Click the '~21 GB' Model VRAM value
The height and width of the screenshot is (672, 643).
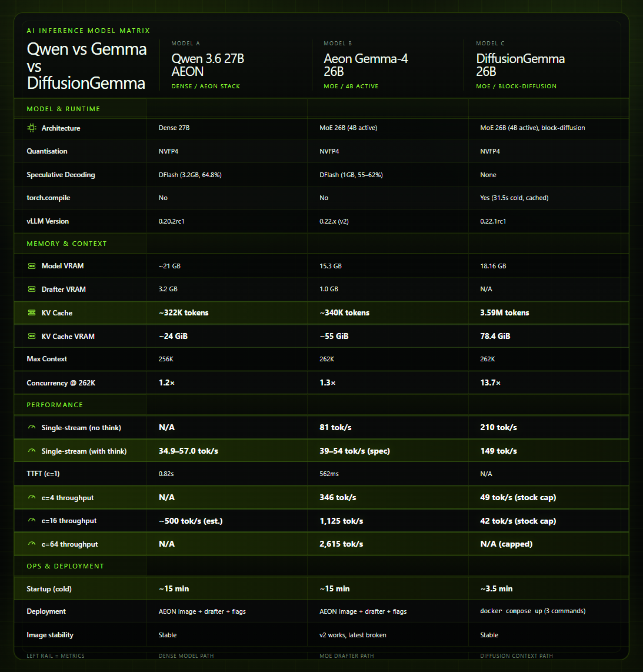169,266
